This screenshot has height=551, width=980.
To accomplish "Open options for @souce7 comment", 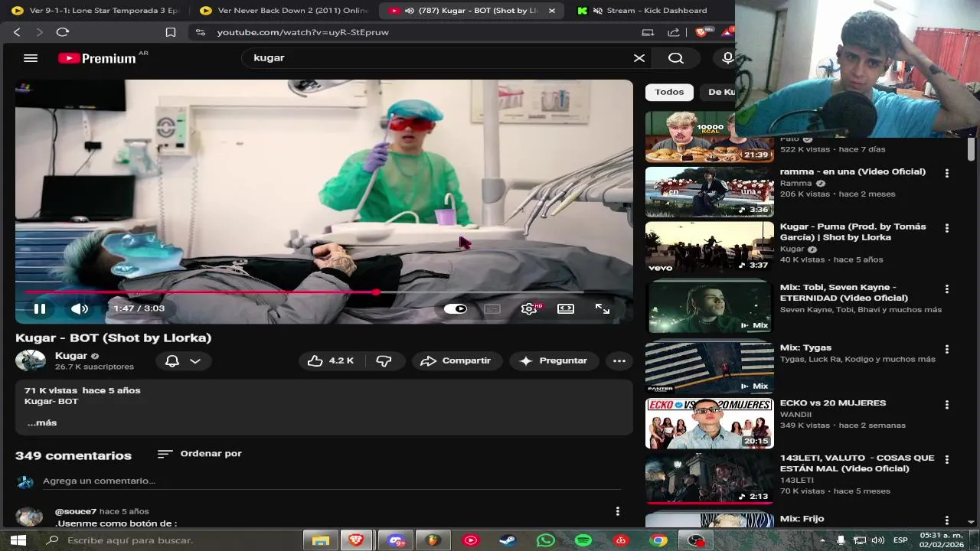I will click(618, 511).
